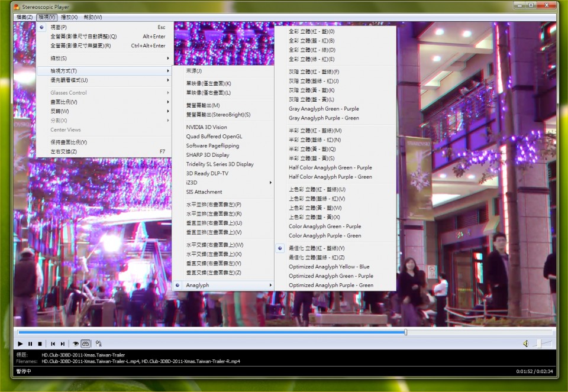Jump to the previous chapter with the skip-back icon

click(x=53, y=344)
